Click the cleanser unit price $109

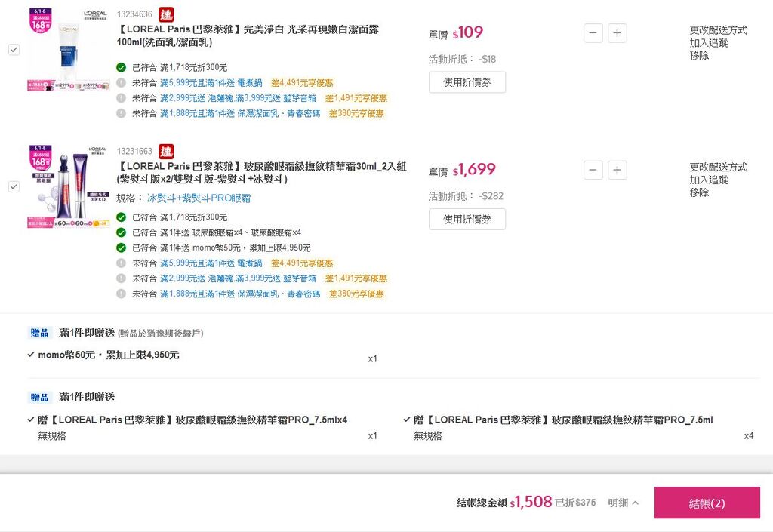click(x=468, y=32)
